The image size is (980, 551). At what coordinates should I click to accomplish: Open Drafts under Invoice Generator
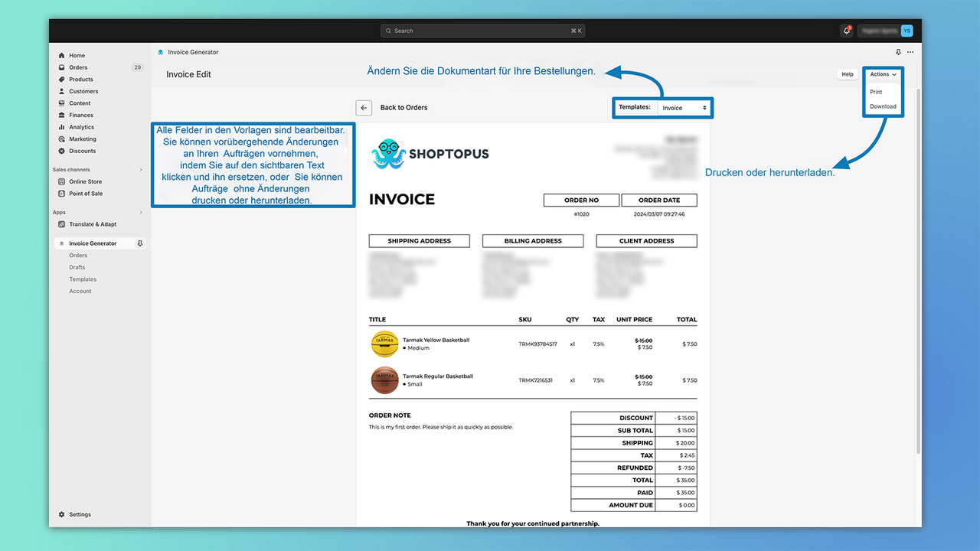(x=77, y=267)
